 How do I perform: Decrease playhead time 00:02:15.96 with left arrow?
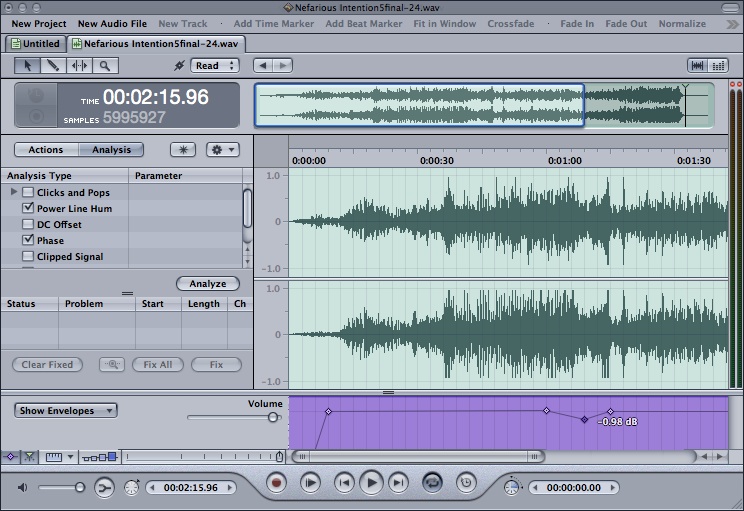152,487
